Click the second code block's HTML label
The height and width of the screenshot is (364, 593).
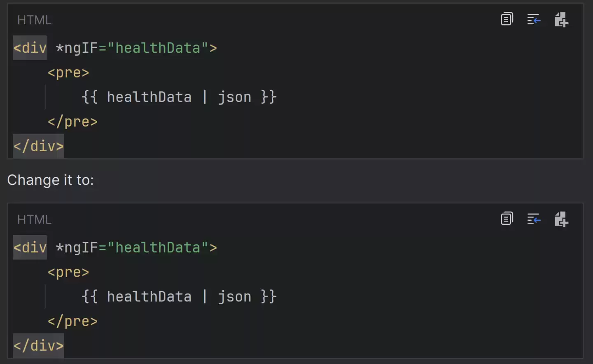click(34, 219)
